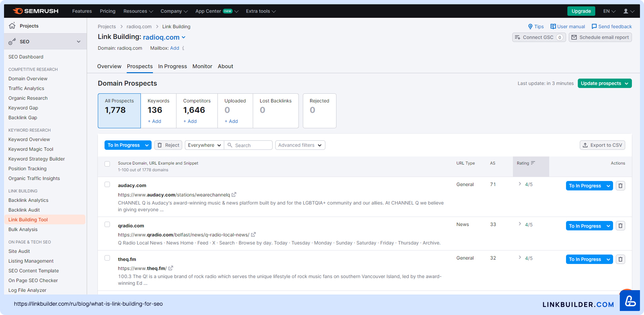This screenshot has width=644, height=315.
Task: Toggle the select-all prospects checkbox
Action: point(107,164)
